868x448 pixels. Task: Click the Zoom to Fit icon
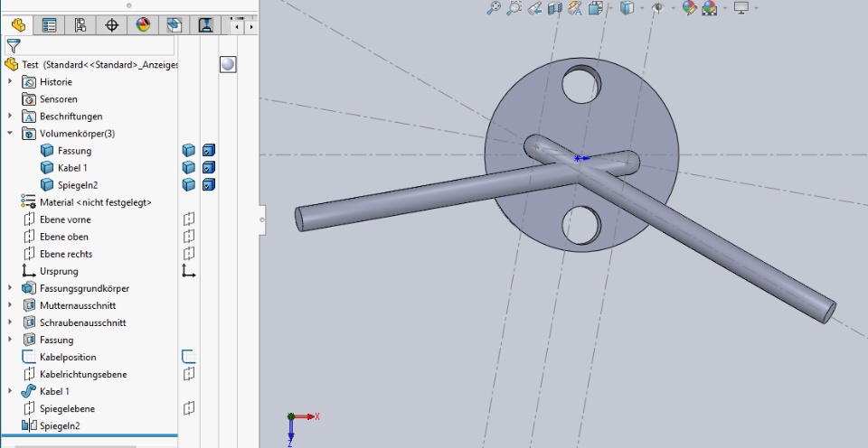tap(494, 8)
